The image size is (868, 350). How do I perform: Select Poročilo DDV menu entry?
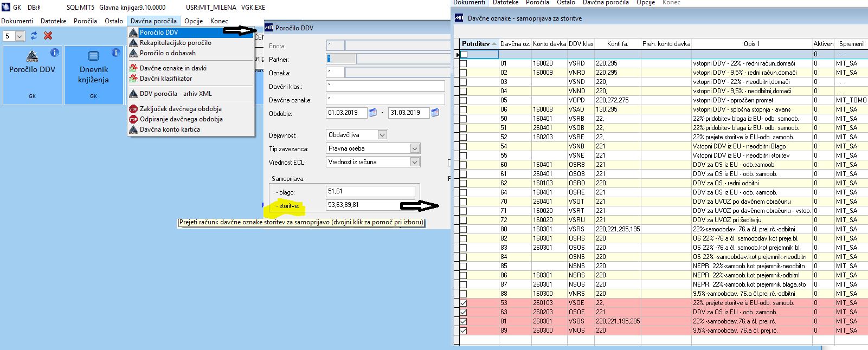tap(191, 33)
